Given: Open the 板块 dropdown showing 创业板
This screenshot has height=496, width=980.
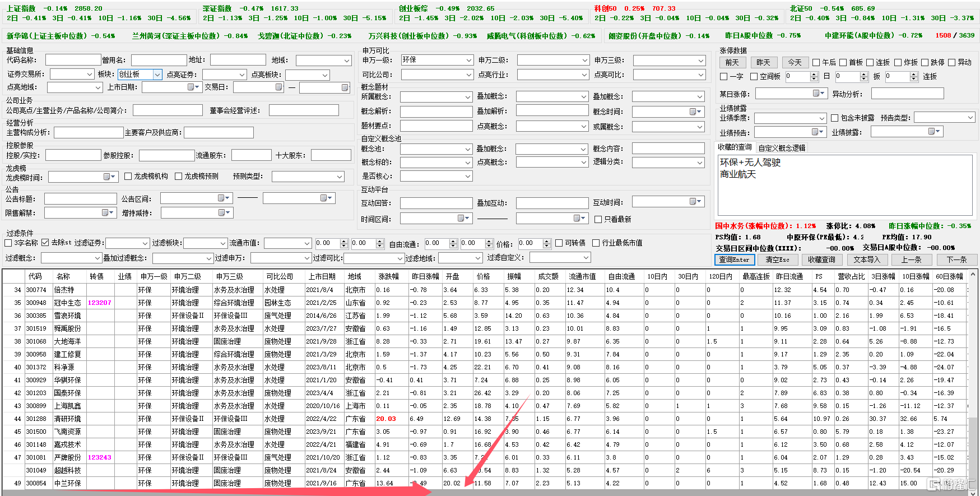Looking at the screenshot, I should [x=157, y=74].
